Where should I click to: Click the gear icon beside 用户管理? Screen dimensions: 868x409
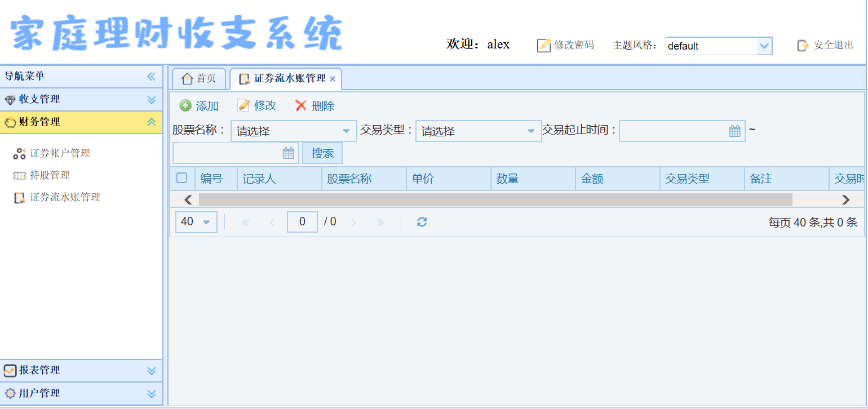[x=10, y=393]
